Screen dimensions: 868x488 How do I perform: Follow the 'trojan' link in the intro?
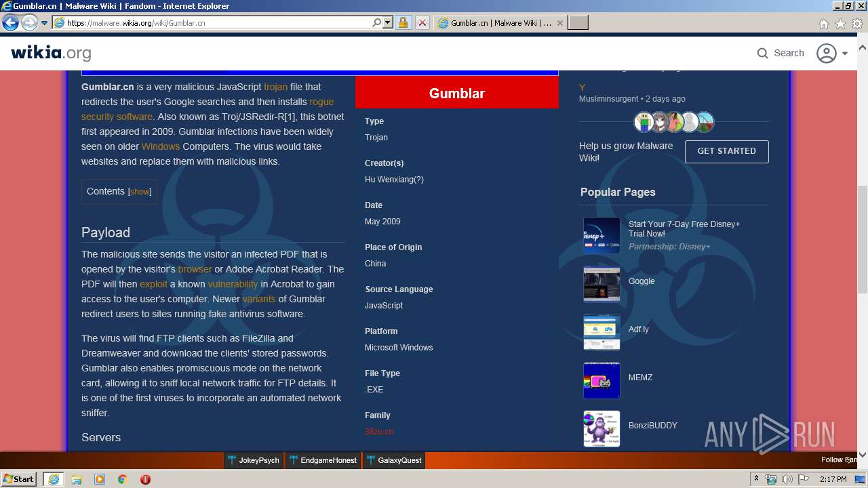point(275,87)
